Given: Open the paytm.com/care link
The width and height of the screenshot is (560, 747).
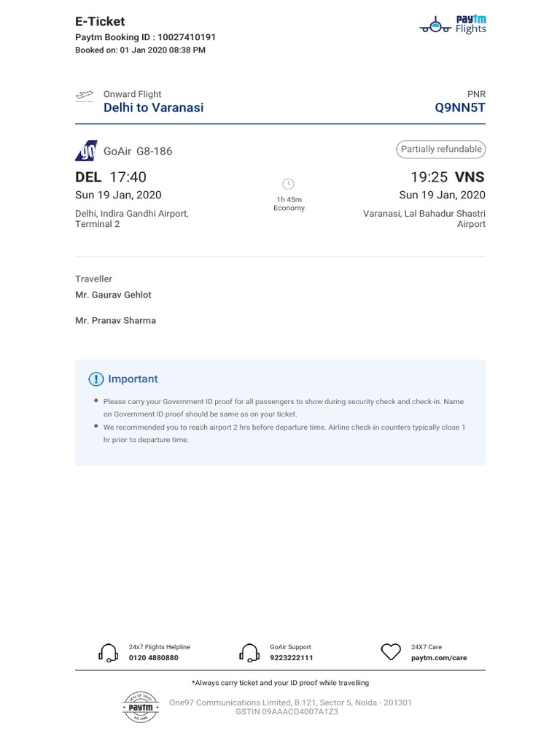Looking at the screenshot, I should tap(439, 658).
